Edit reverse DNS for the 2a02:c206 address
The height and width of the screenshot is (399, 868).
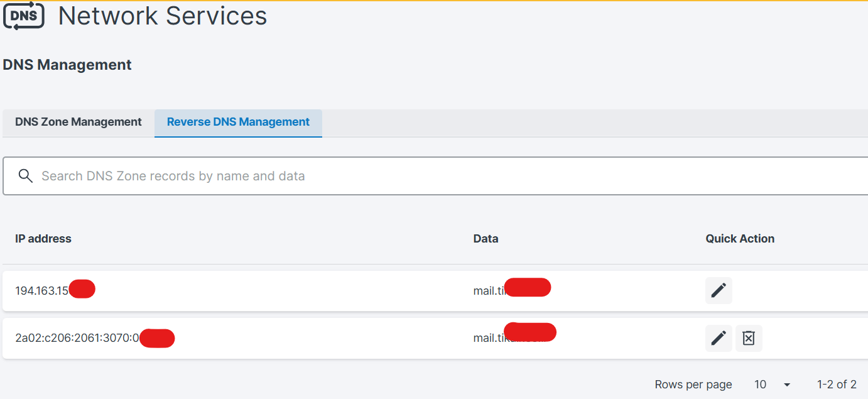point(719,338)
